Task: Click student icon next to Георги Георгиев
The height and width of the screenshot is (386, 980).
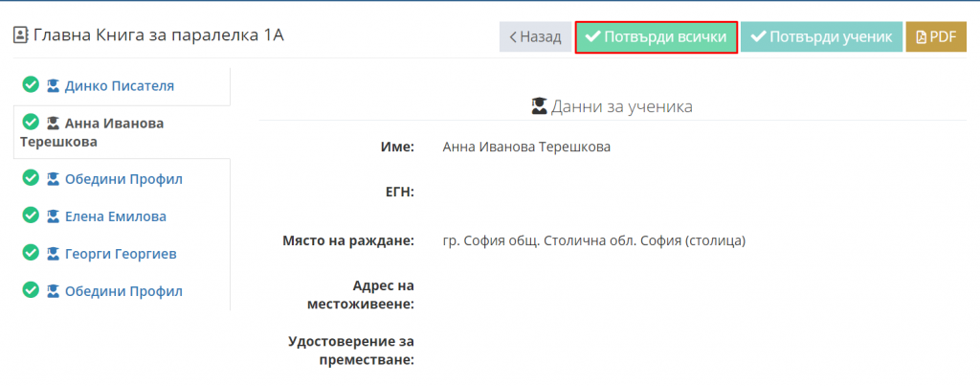Action: pos(54,254)
